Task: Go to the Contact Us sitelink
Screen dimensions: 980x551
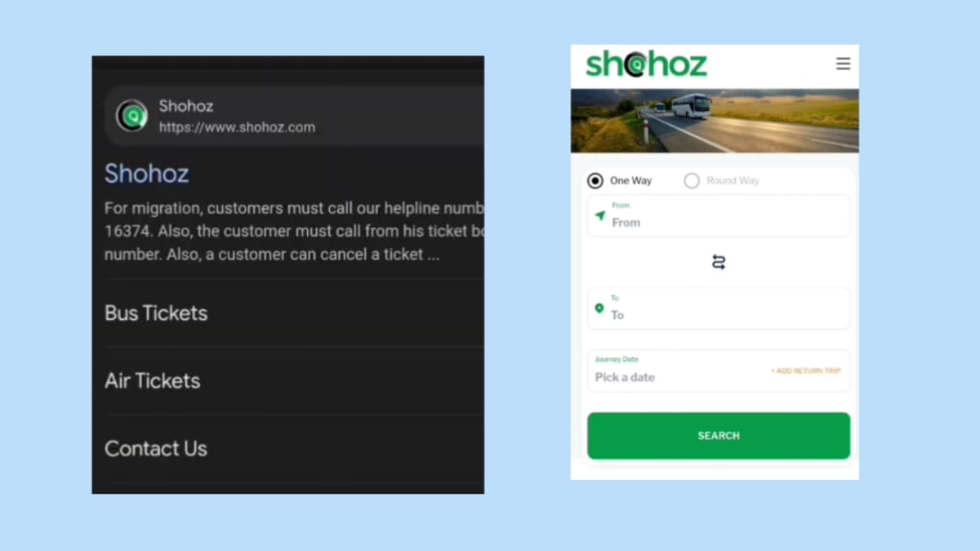Action: click(156, 448)
